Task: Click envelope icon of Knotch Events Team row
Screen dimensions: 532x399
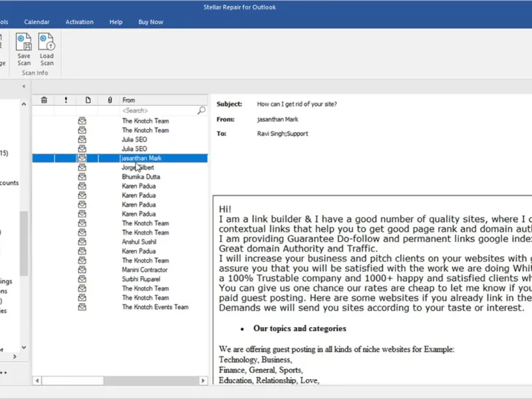Action: coord(82,307)
